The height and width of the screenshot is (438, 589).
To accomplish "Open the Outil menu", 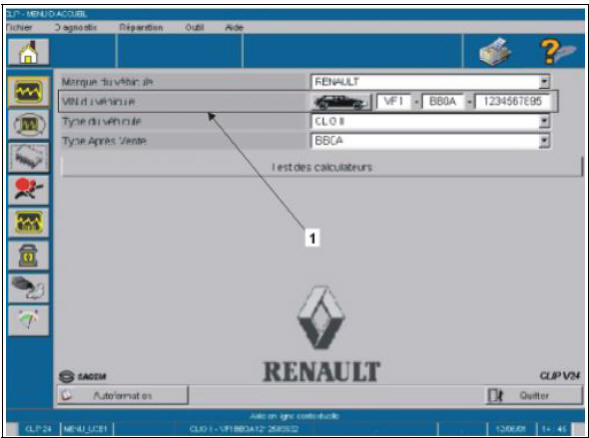I will (x=194, y=27).
